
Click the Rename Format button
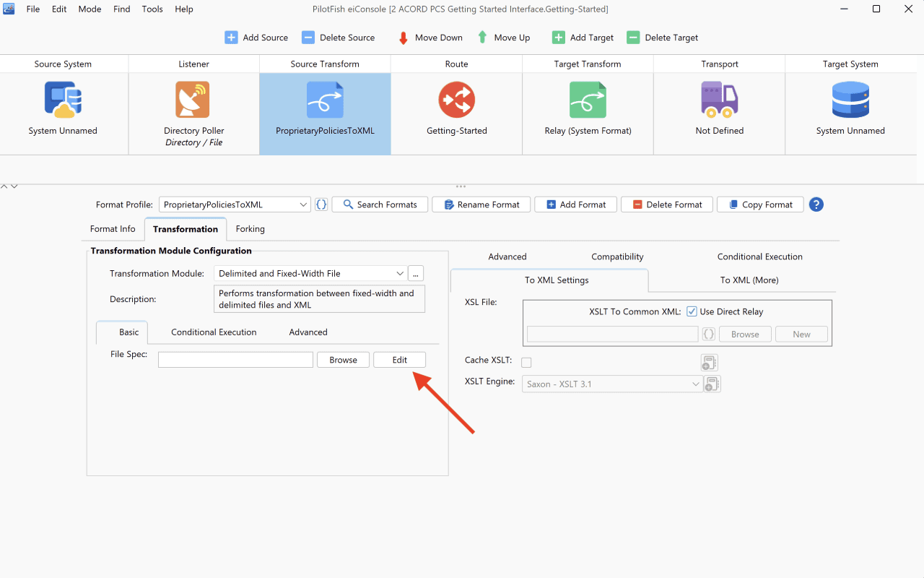pyautogui.click(x=481, y=204)
